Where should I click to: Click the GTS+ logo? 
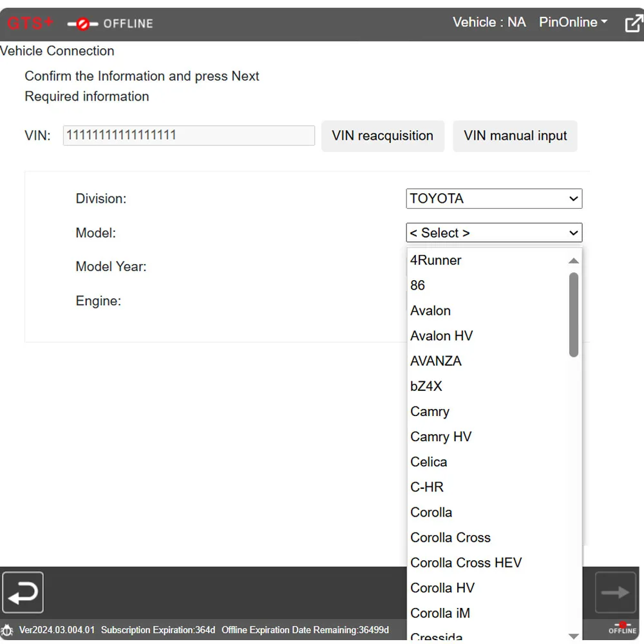click(30, 23)
